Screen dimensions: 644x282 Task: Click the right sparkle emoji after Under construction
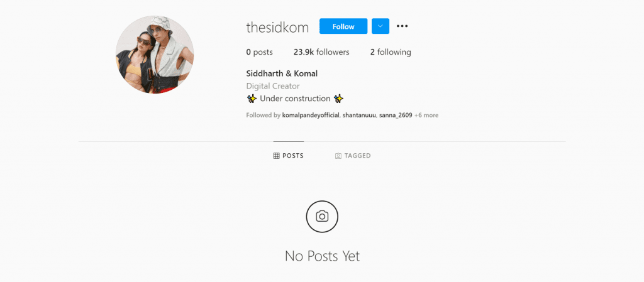(339, 99)
